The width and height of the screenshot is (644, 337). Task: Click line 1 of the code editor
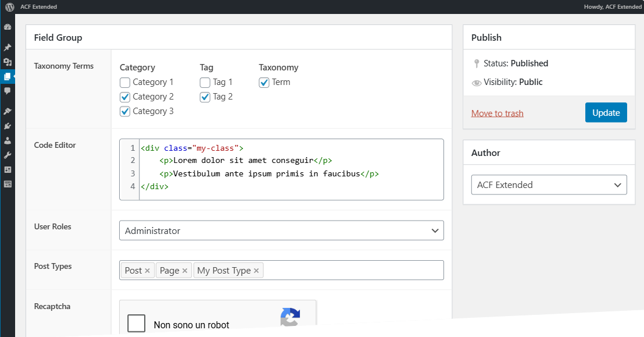click(x=192, y=148)
